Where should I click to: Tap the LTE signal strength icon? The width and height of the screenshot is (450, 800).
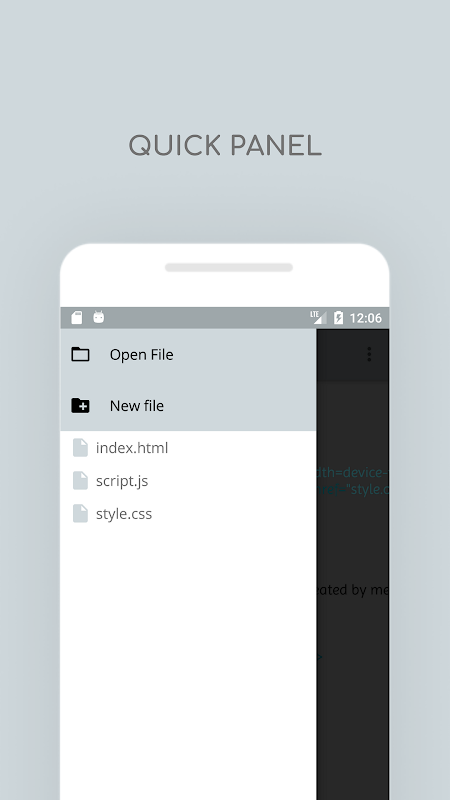click(x=319, y=317)
